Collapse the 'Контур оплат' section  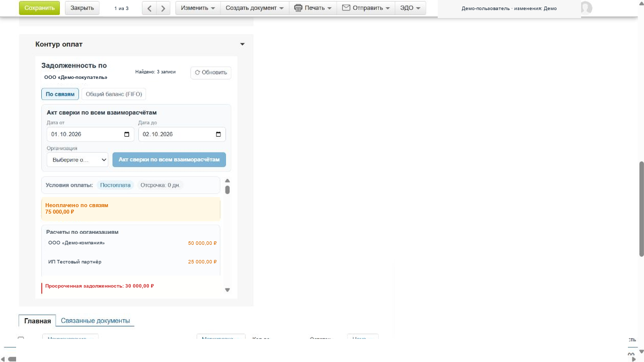[243, 44]
